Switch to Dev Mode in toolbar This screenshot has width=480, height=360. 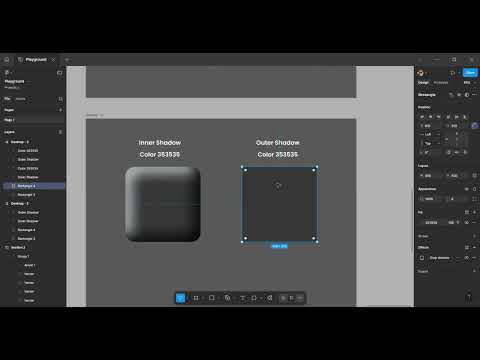pos(300,298)
